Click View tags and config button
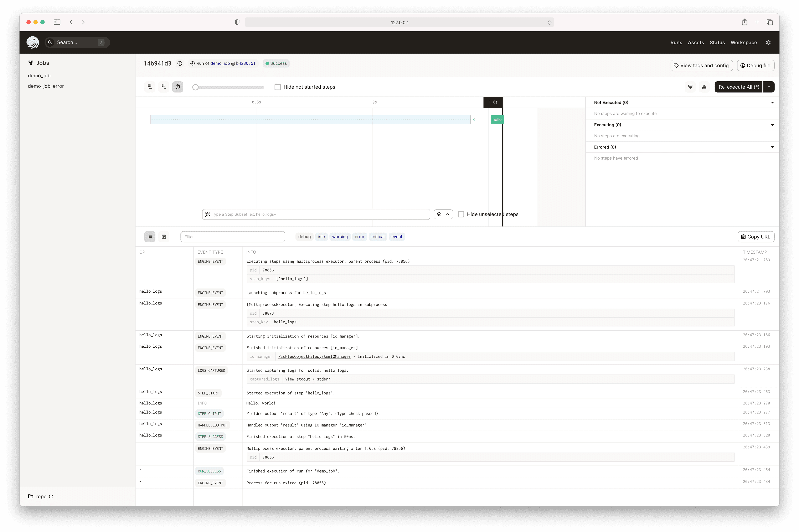Viewport: 799px width, 532px height. coord(701,66)
